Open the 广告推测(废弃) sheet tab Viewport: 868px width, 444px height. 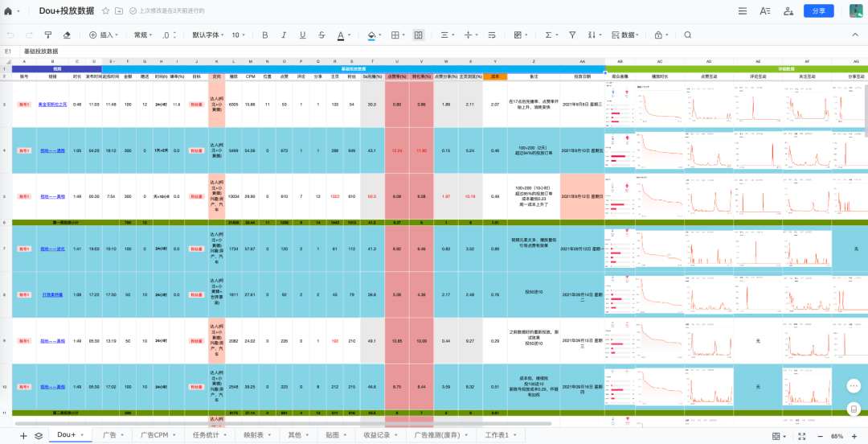[x=441, y=435]
